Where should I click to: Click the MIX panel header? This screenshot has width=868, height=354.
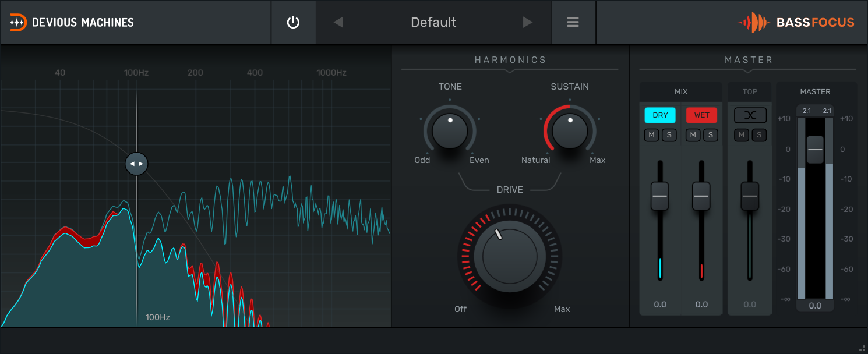tap(681, 92)
